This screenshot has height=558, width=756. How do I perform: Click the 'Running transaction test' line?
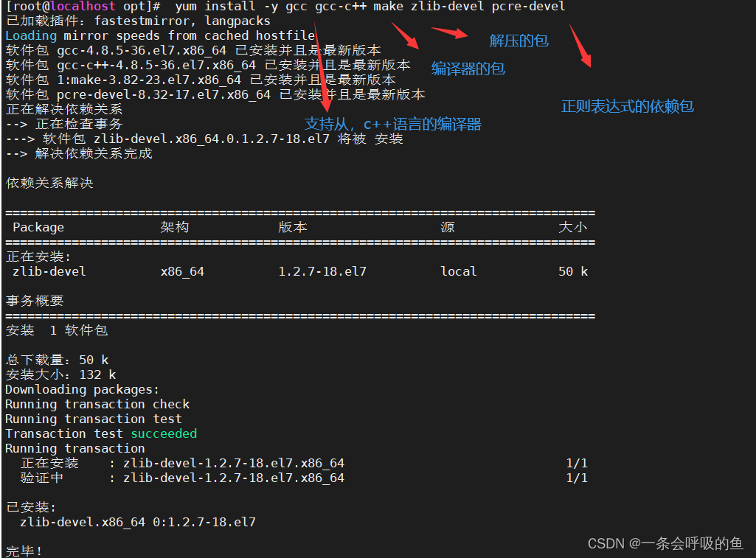(x=94, y=419)
